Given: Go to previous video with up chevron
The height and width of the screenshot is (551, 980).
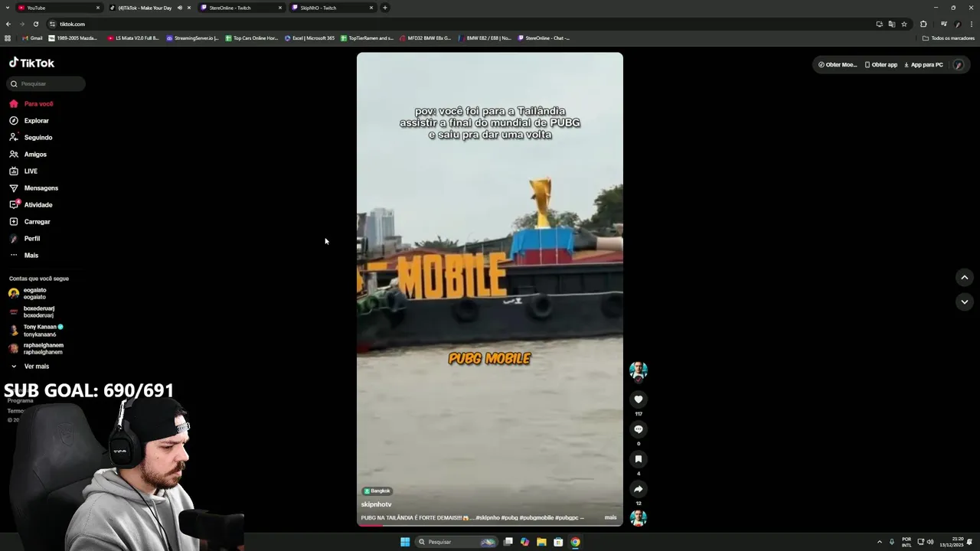Looking at the screenshot, I should coord(965,277).
